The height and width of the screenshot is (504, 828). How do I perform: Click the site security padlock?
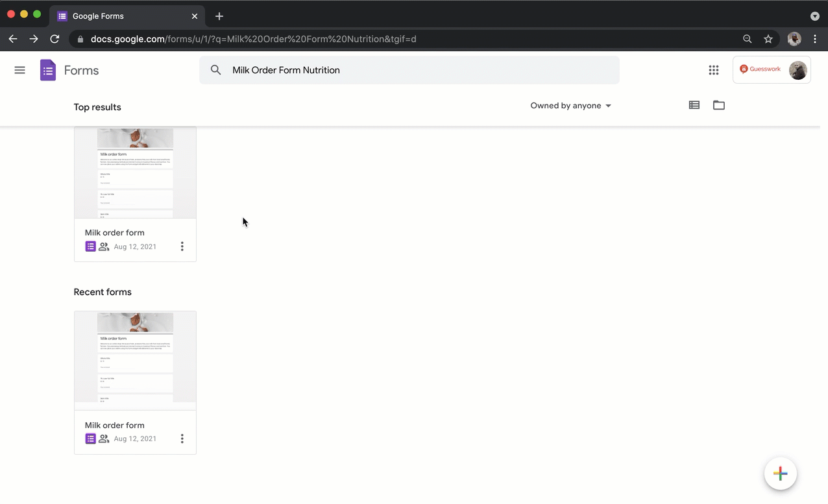80,39
